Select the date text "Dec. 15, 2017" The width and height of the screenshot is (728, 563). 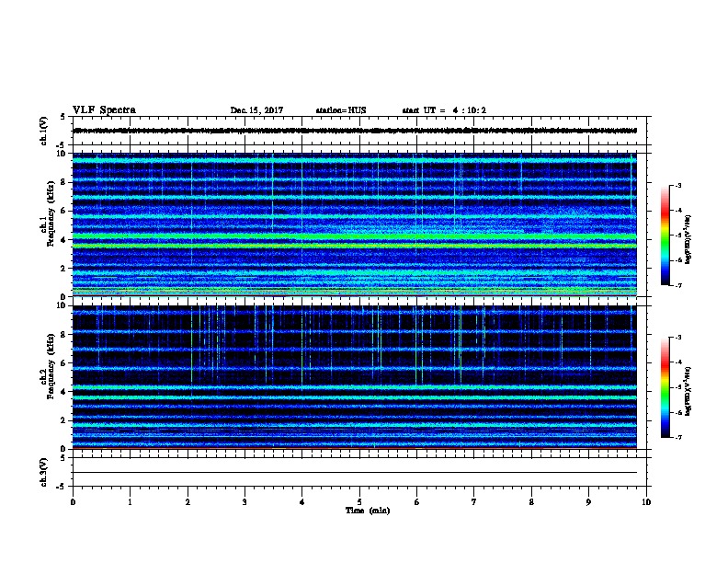tap(256, 110)
